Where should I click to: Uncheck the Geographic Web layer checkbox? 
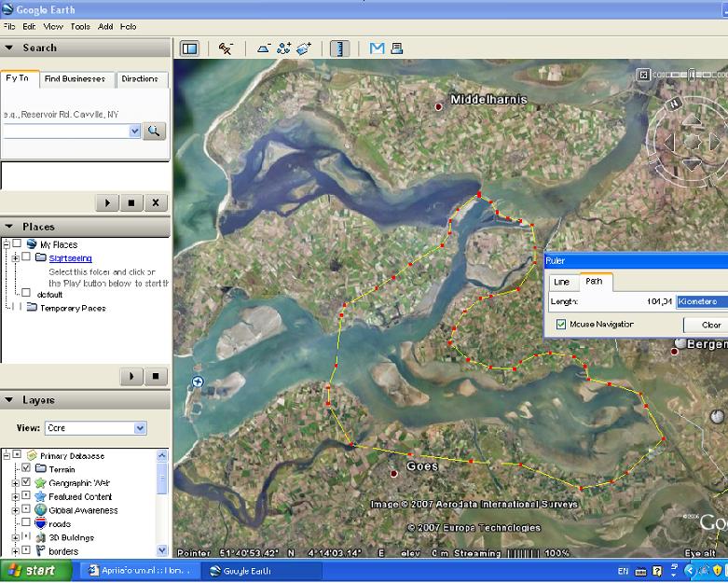pyautogui.click(x=26, y=481)
